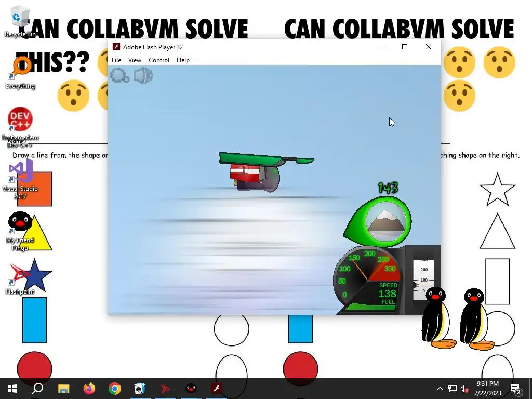Close the Adobe Flash Player window

click(429, 47)
